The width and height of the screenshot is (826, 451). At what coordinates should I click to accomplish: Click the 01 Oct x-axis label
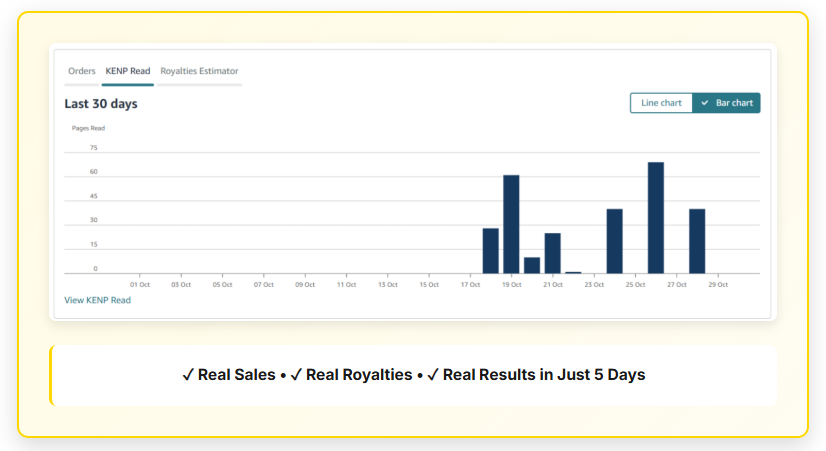pyautogui.click(x=140, y=285)
